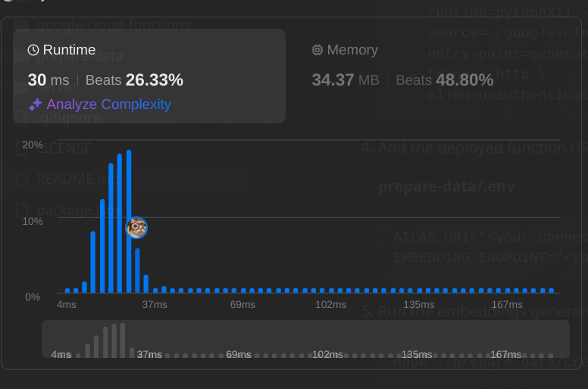Click the Beats 26.33% runtime percentage

(134, 79)
